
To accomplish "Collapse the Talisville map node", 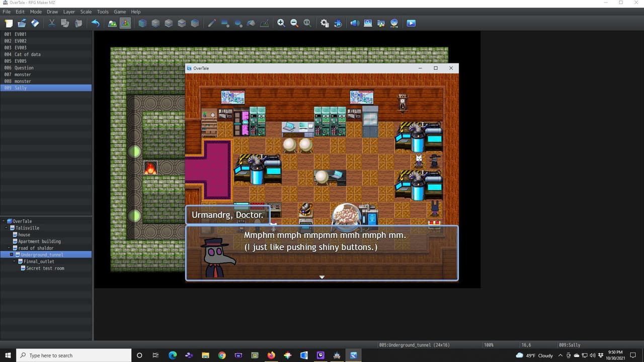I will [x=7, y=228].
